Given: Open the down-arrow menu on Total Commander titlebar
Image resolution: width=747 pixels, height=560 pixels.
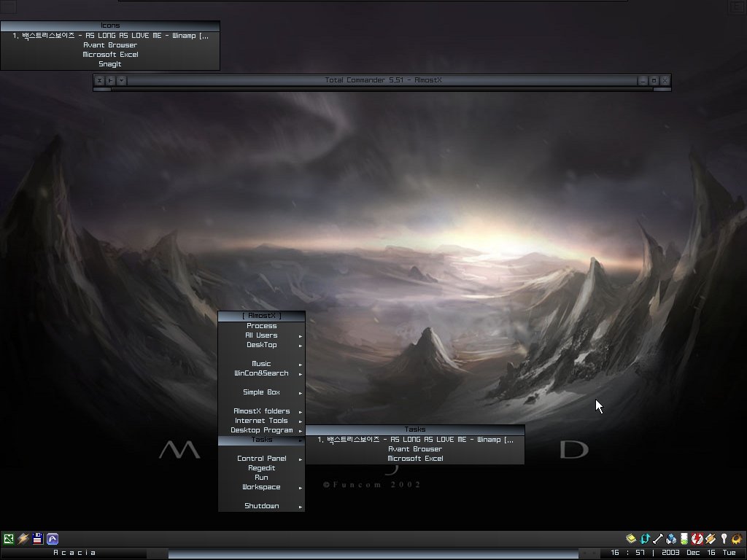Looking at the screenshot, I should click(x=122, y=80).
